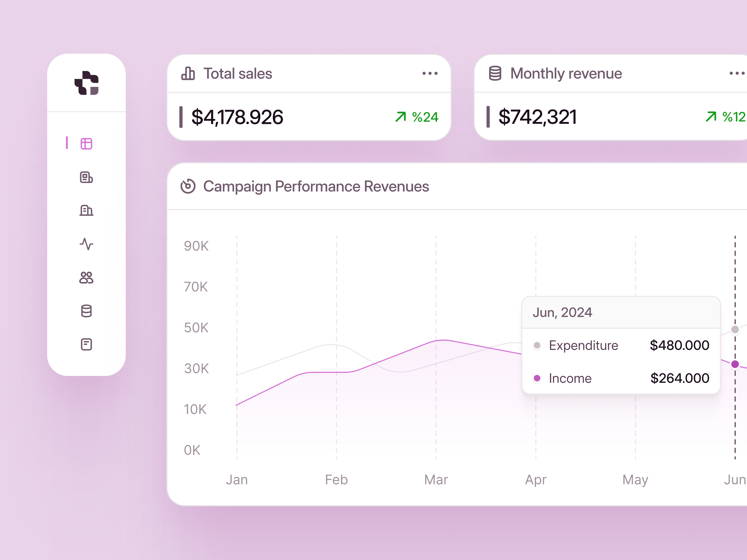Click the green arrow next to %24
This screenshot has height=560, width=747.
tap(401, 117)
